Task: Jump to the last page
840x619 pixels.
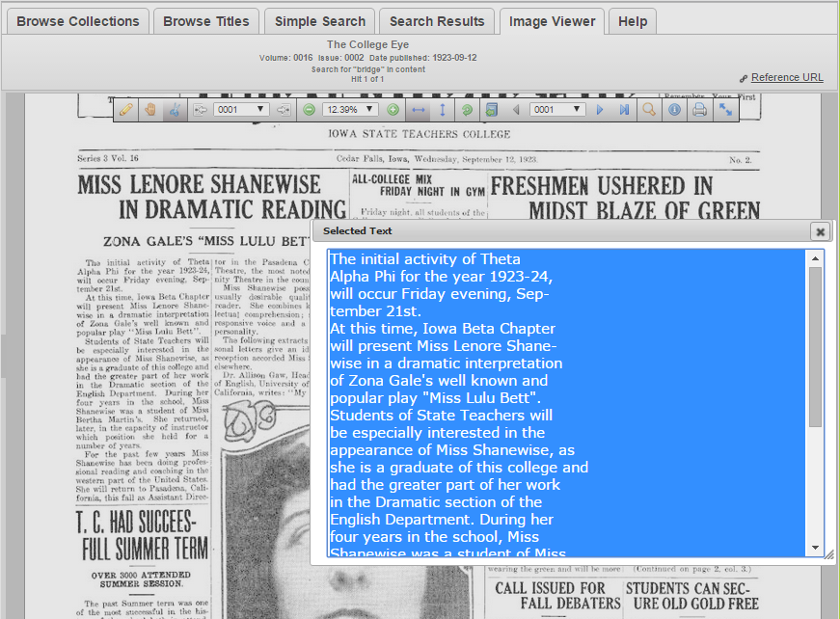Action: pos(624,110)
